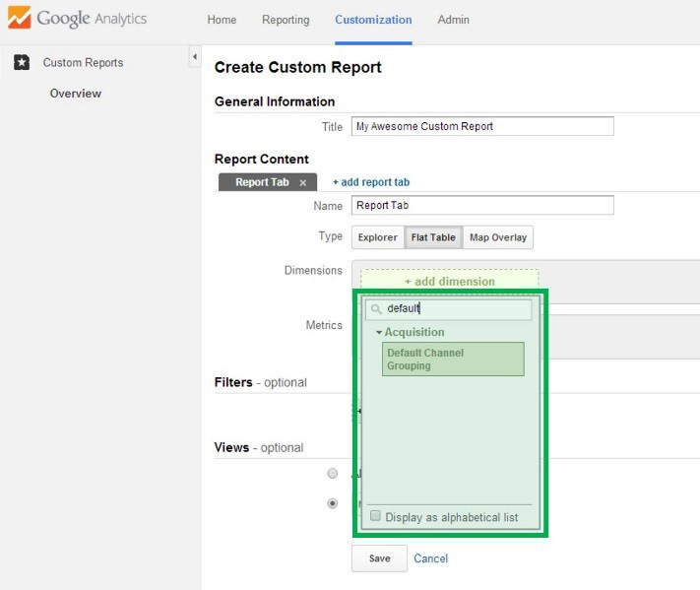The width and height of the screenshot is (700, 590).
Task: Open the Admin section
Action: pyautogui.click(x=453, y=20)
